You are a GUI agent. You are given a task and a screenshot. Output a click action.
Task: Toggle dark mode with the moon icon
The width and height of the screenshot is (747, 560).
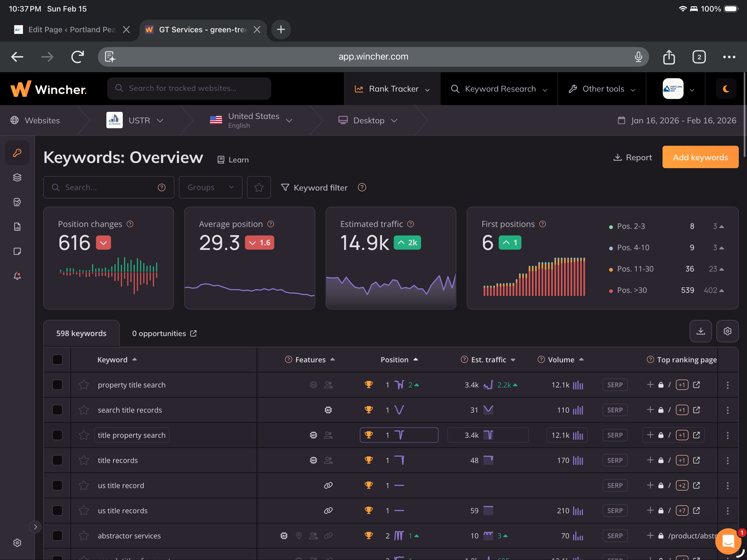(726, 89)
